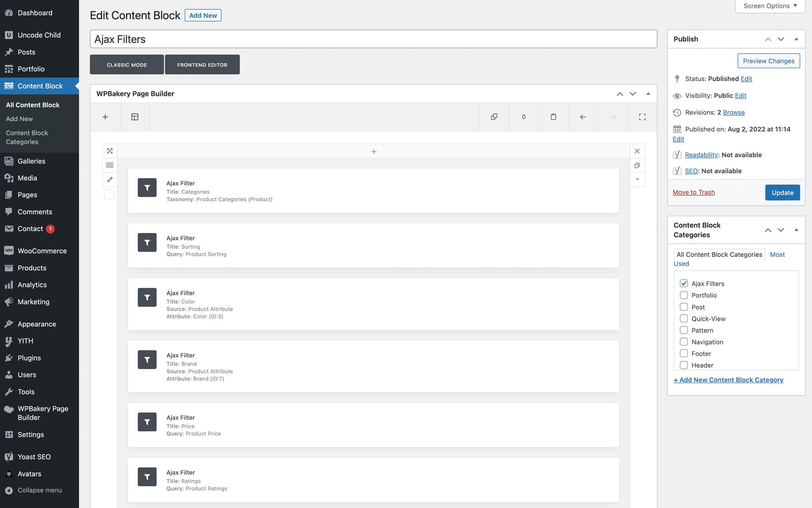Open WooCommerce in the sidebar menu
Viewport: 812px width, 508px height.
click(42, 251)
